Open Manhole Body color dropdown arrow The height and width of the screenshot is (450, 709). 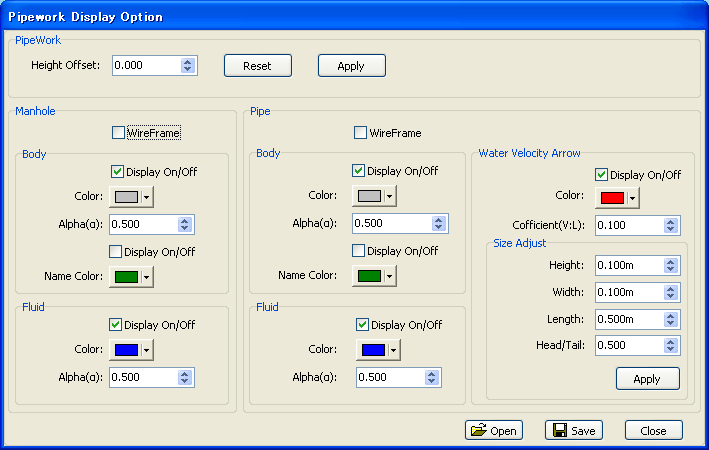point(147,197)
